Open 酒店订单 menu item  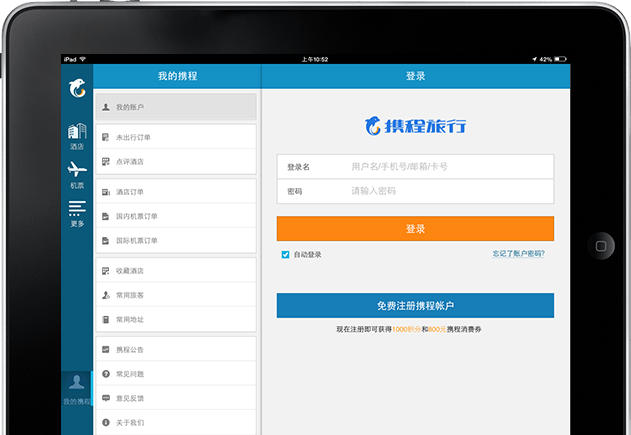coord(176,192)
